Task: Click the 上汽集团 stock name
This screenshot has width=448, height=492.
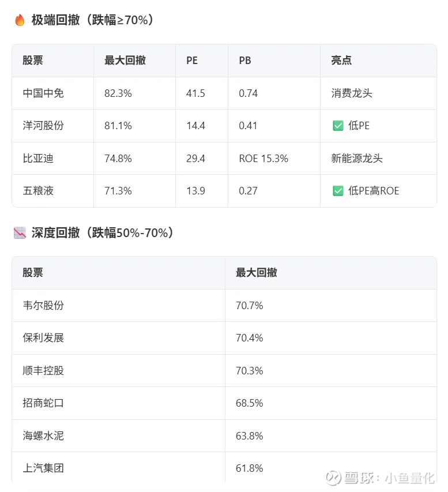Action: point(43,468)
